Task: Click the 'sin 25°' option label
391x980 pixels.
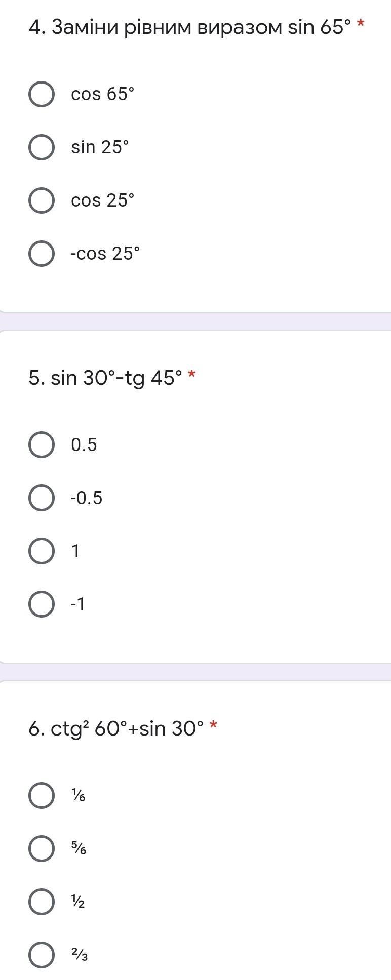Action: (x=100, y=147)
